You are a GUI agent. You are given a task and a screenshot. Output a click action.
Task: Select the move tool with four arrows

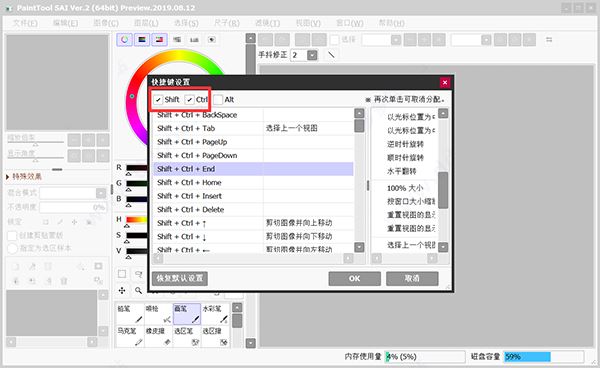[x=122, y=291]
